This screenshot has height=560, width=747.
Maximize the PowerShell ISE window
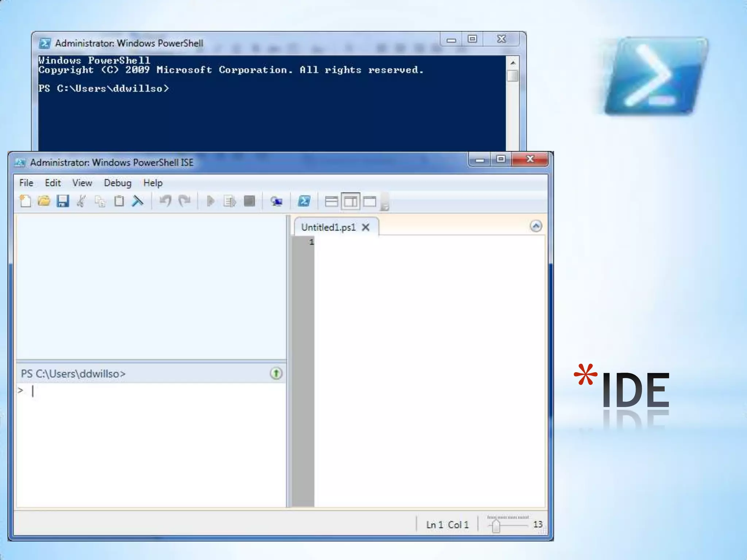tap(501, 159)
